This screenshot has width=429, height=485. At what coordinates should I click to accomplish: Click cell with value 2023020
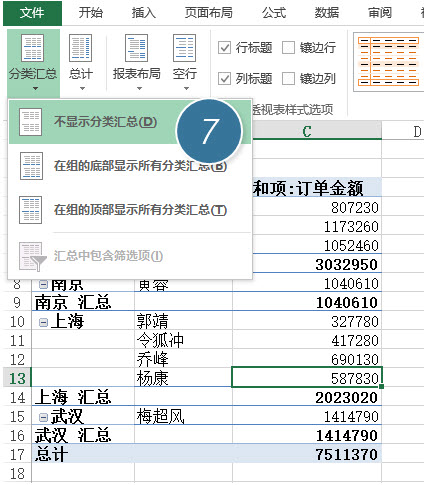click(x=307, y=398)
